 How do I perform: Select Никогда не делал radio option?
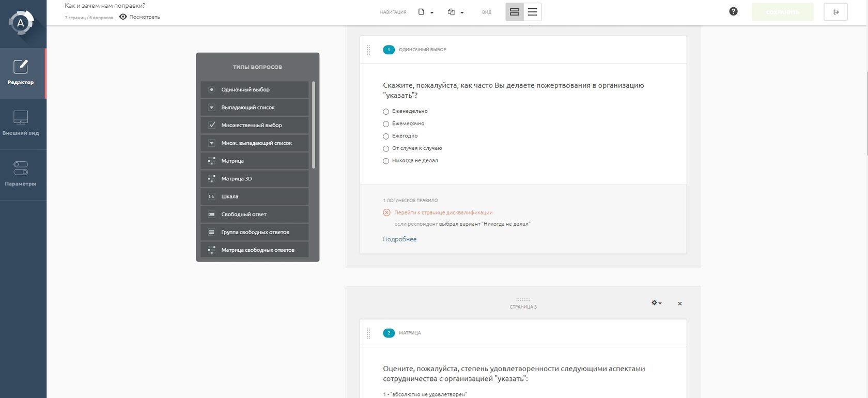(386, 161)
